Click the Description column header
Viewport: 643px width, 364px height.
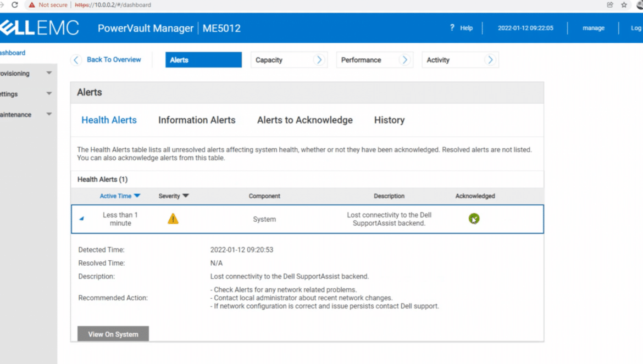[389, 196]
